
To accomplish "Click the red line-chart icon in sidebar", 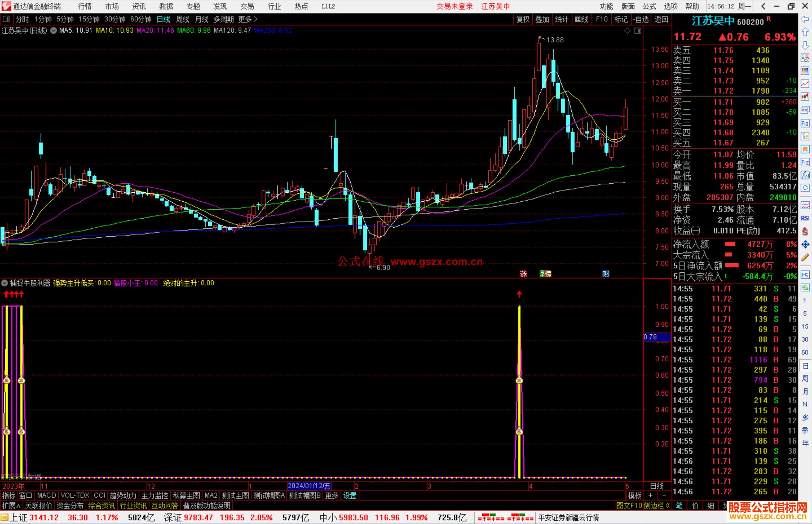I will point(805,83).
